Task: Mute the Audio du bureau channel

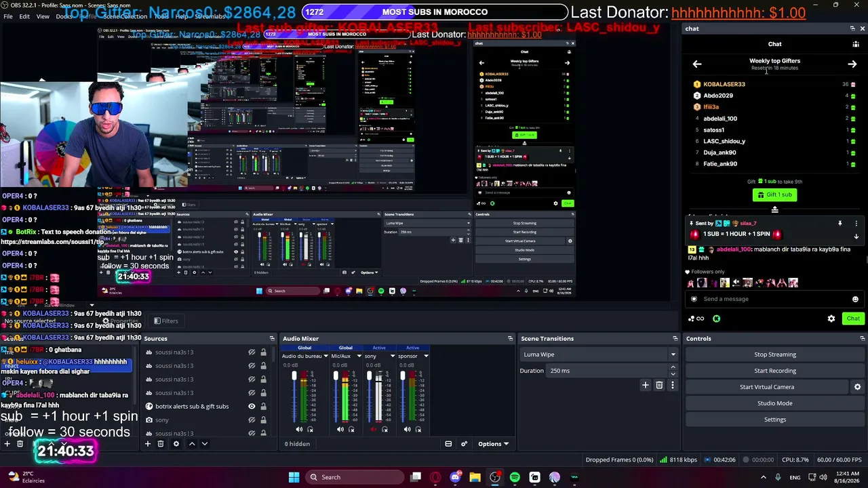Action: [x=299, y=429]
